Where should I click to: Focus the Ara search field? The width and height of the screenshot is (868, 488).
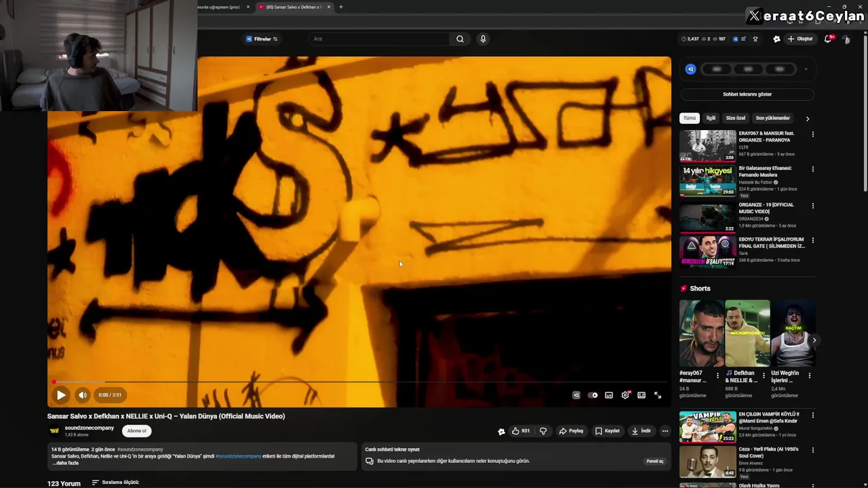click(x=380, y=39)
